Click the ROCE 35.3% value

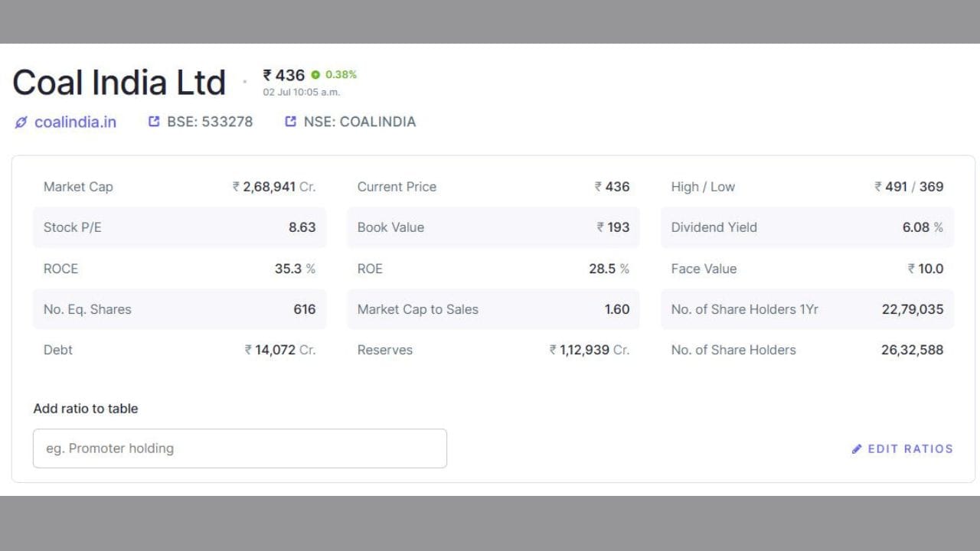295,269
